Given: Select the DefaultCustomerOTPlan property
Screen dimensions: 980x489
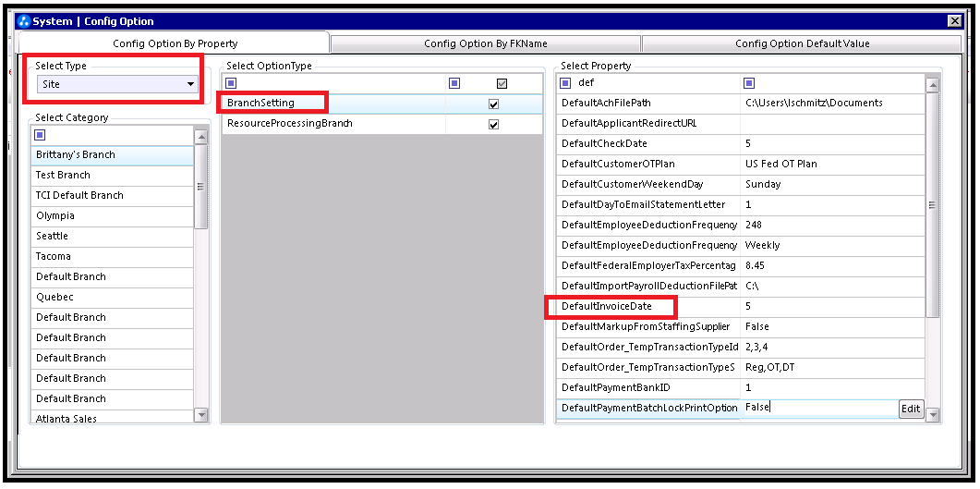Looking at the screenshot, I should point(648,164).
